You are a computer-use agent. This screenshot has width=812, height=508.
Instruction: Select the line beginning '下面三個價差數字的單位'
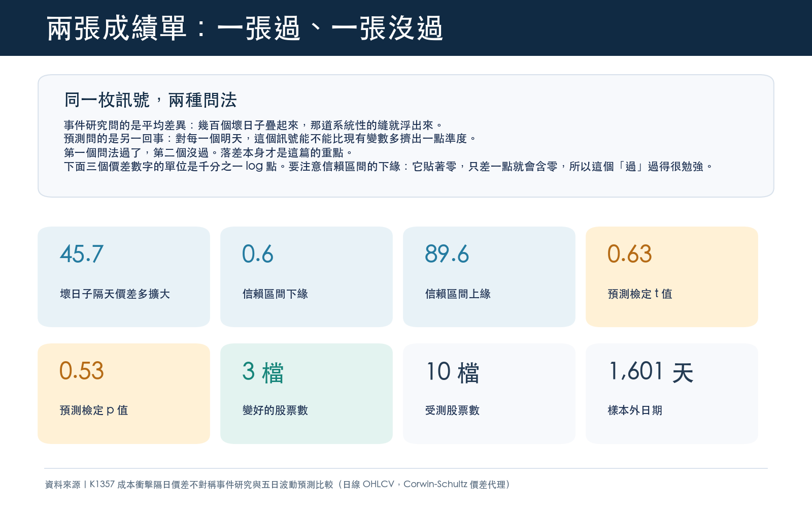coord(389,166)
